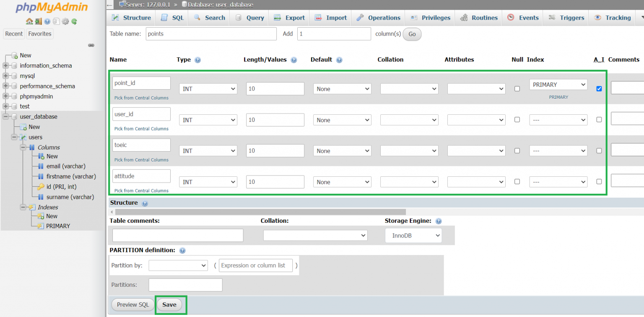Uncheck the A_I checkbox for point_id
This screenshot has width=644, height=317.
tap(599, 89)
